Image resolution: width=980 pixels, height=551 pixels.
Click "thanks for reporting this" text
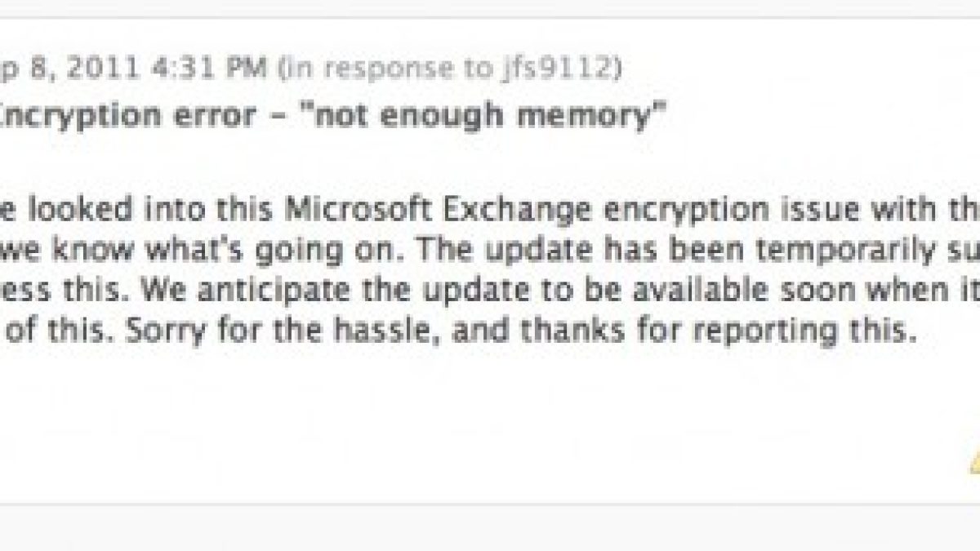tap(726, 332)
